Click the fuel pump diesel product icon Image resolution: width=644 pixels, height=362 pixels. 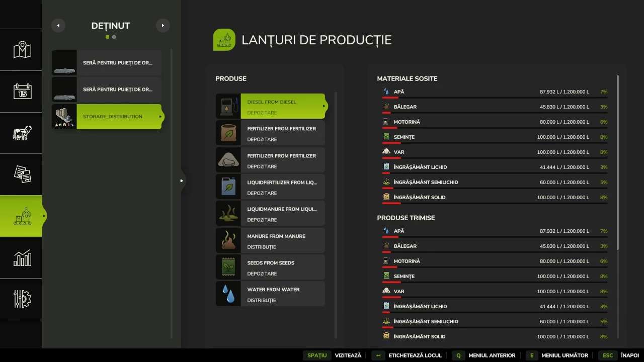(x=228, y=106)
